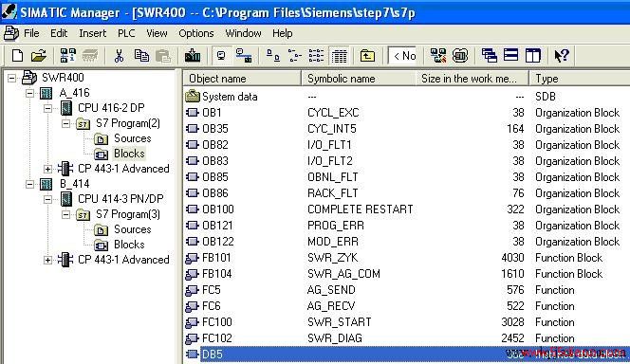Click the Copy toolbar icon
Screen dimensions: 630x364
point(141,55)
